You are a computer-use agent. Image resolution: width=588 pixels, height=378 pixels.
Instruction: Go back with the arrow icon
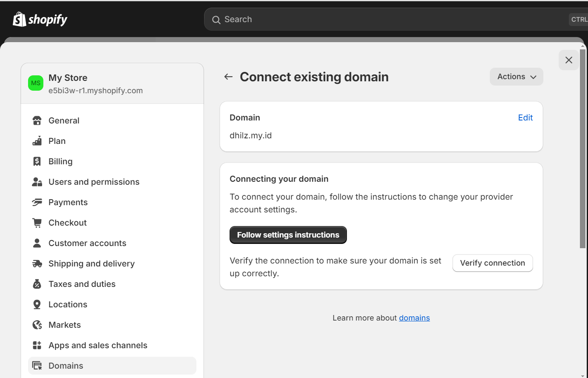click(x=228, y=77)
